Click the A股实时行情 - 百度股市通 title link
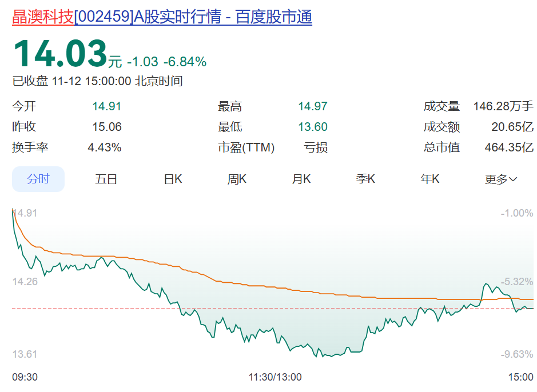Viewport: 537px width, 392px height. 193,17
